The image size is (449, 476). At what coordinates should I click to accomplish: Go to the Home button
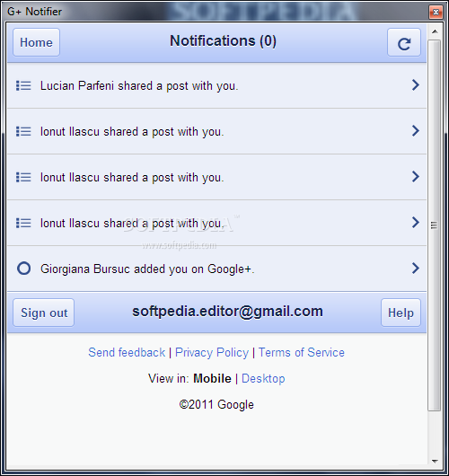pos(36,42)
